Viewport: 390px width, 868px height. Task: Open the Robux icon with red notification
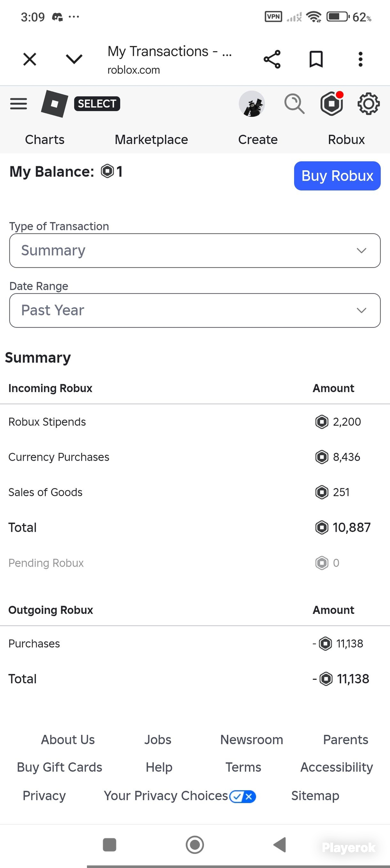tap(332, 103)
